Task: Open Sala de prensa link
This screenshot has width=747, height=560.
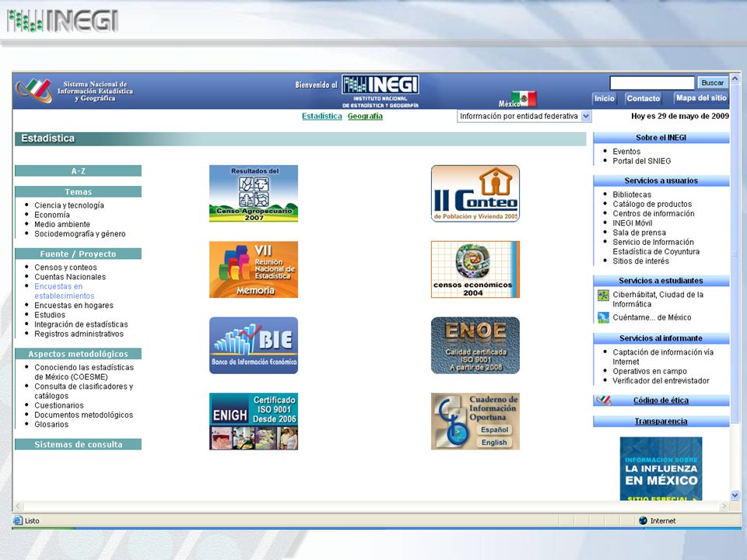Action: pos(640,233)
